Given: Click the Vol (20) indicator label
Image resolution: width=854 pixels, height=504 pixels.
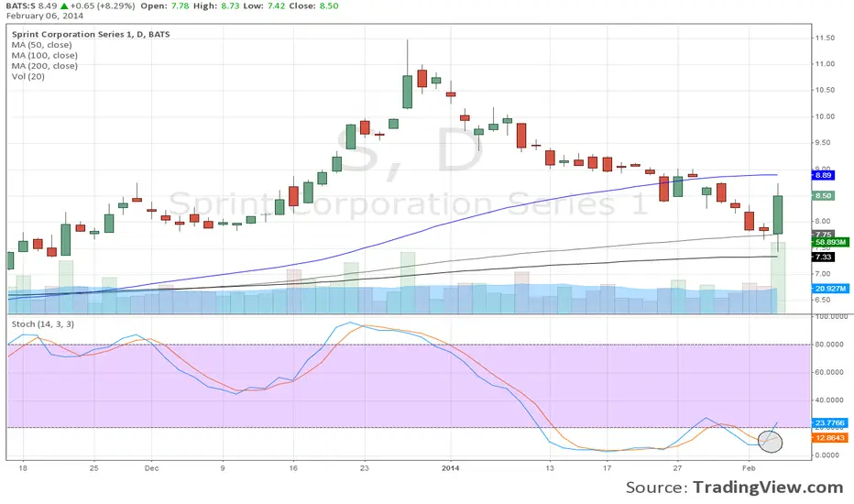Looking at the screenshot, I should click(28, 76).
